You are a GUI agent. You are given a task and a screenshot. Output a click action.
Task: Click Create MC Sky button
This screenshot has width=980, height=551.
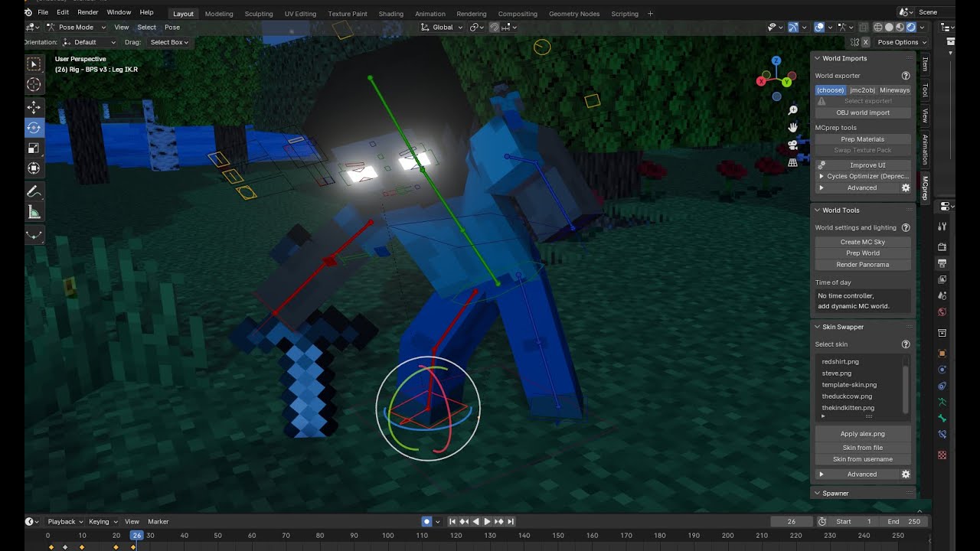(x=863, y=242)
